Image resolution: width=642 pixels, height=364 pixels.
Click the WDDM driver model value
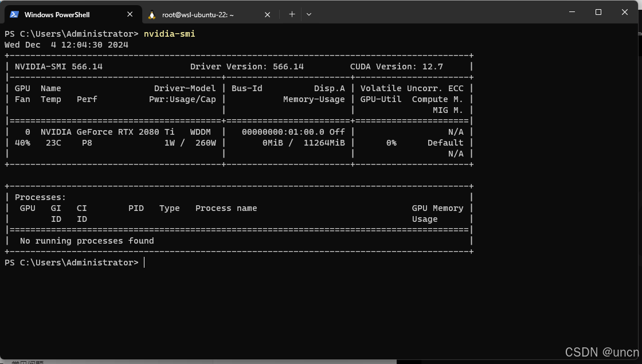click(x=200, y=132)
